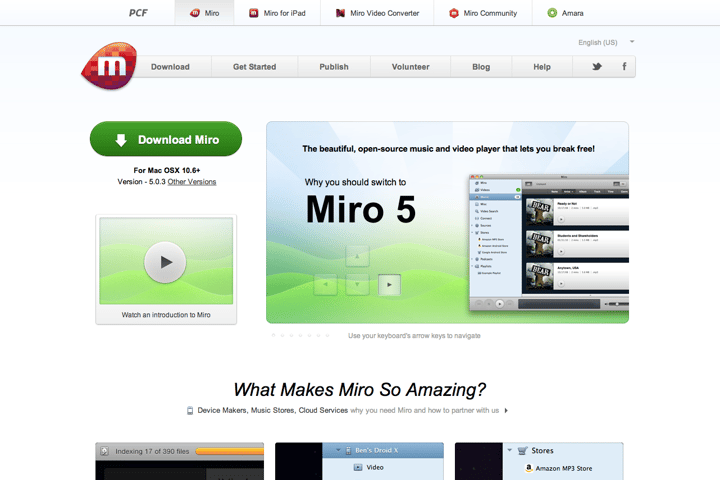Open the Other Versions link
The width and height of the screenshot is (720, 480).
click(x=192, y=182)
